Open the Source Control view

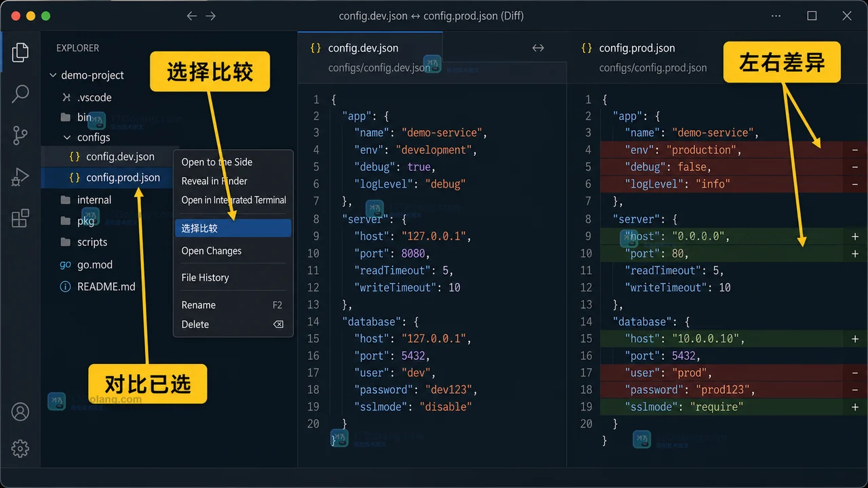20,136
